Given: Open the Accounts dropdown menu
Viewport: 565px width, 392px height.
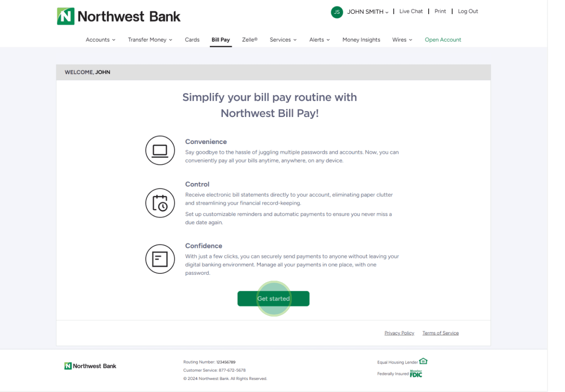Looking at the screenshot, I should point(100,40).
